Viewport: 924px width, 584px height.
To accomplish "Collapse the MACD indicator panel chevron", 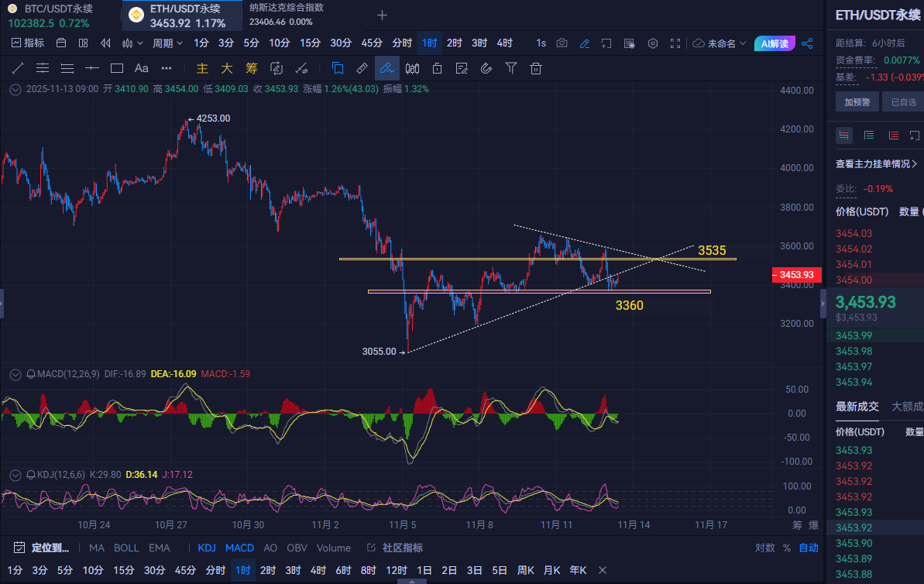I will [15, 374].
